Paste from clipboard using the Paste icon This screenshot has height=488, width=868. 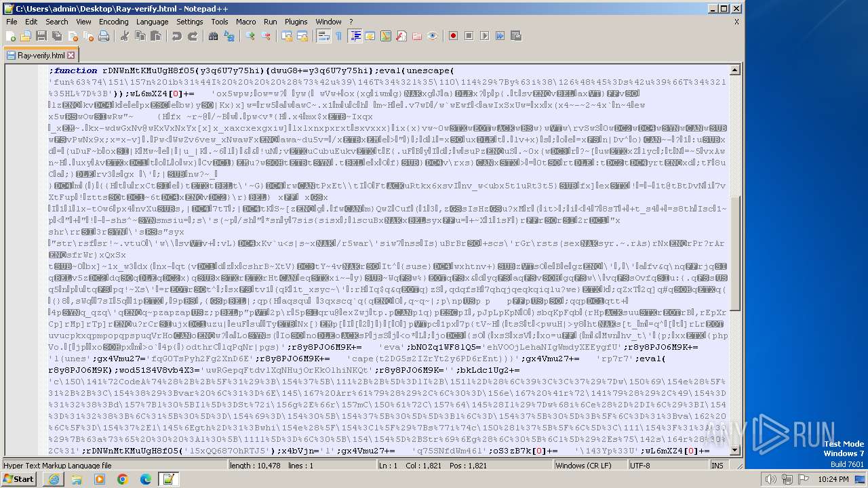pos(155,36)
